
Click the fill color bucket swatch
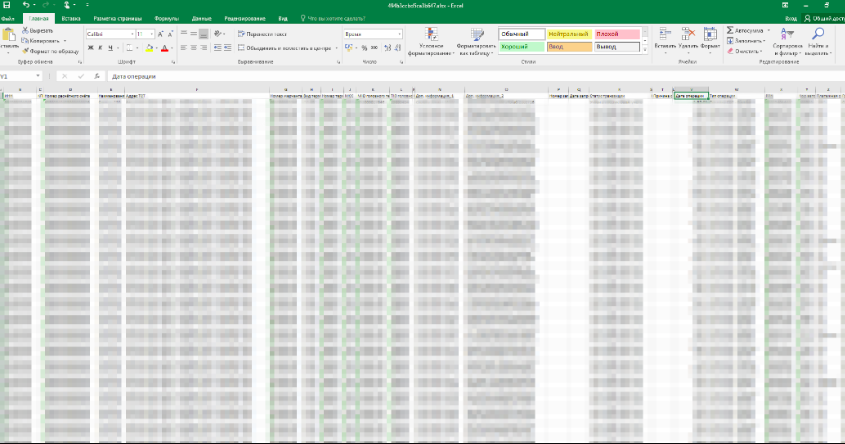point(149,48)
